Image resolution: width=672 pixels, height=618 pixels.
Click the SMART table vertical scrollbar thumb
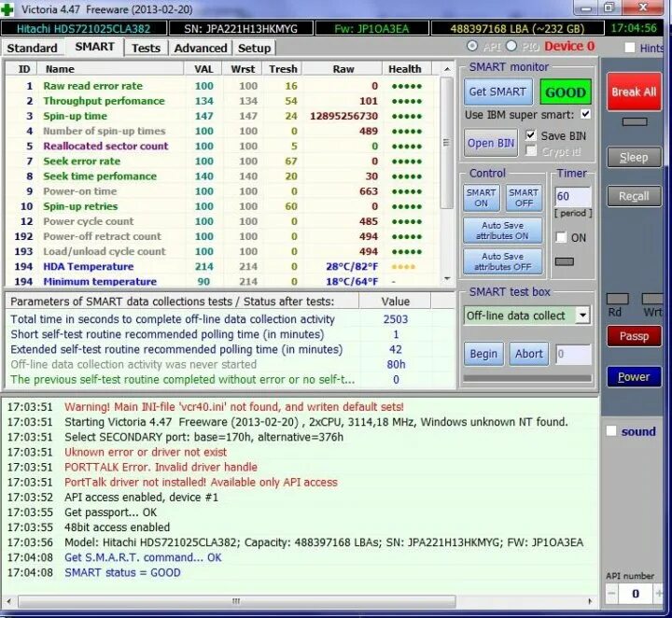[446, 142]
